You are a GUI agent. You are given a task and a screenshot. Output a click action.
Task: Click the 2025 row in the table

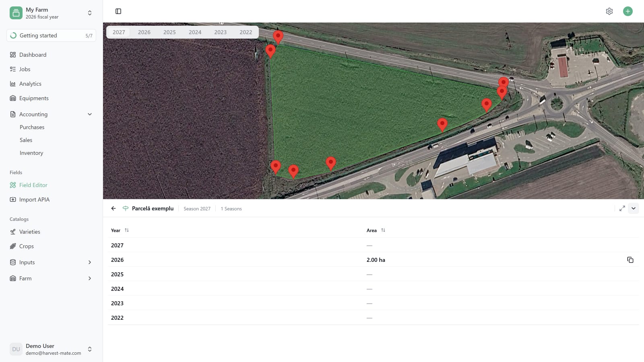(373, 274)
